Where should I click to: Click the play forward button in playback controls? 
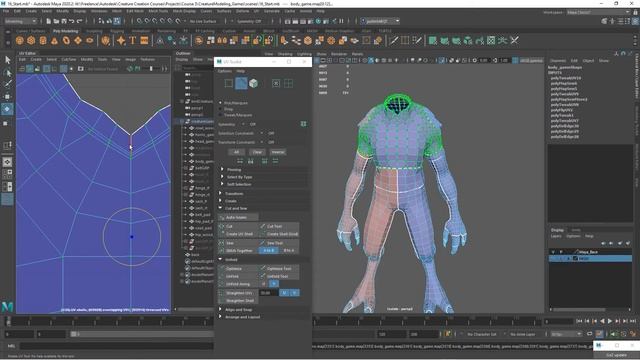(610, 321)
